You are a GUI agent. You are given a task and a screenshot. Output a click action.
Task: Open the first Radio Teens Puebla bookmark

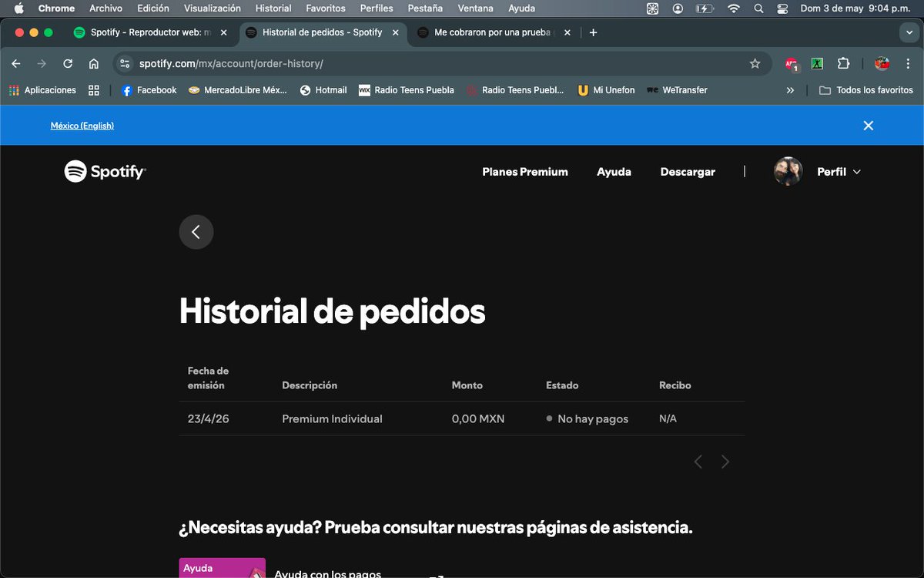coord(407,90)
